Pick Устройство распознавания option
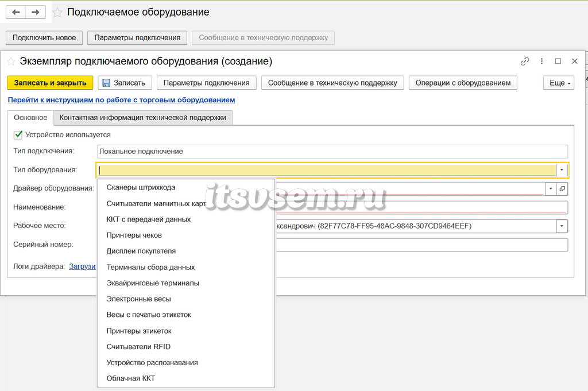The image size is (588, 391). click(x=187, y=363)
